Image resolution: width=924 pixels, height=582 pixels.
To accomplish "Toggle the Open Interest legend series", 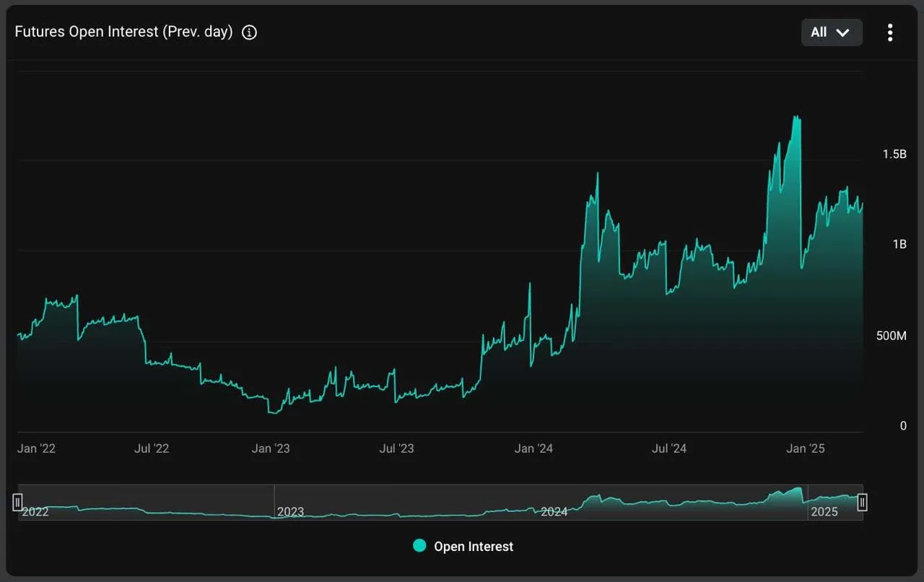I will (x=463, y=546).
